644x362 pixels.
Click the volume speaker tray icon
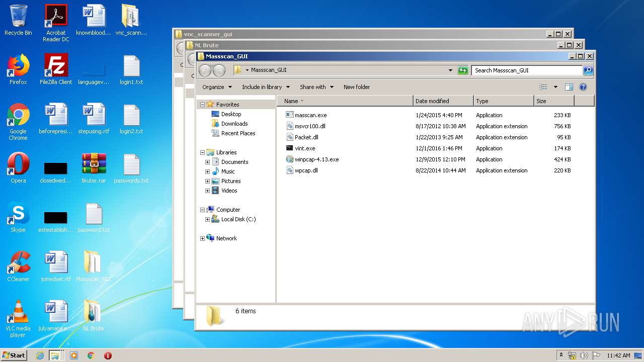[x=584, y=355]
